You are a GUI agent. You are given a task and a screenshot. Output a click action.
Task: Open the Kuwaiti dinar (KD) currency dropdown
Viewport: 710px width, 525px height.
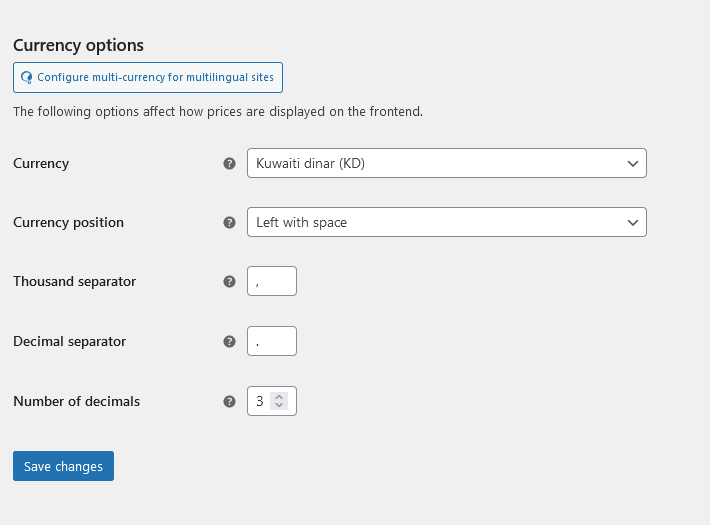[x=446, y=163]
